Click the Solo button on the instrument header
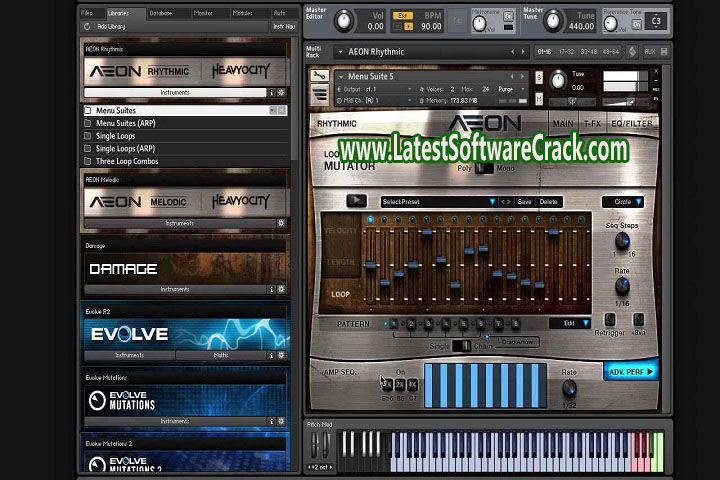The height and width of the screenshot is (480, 720). coord(540,77)
